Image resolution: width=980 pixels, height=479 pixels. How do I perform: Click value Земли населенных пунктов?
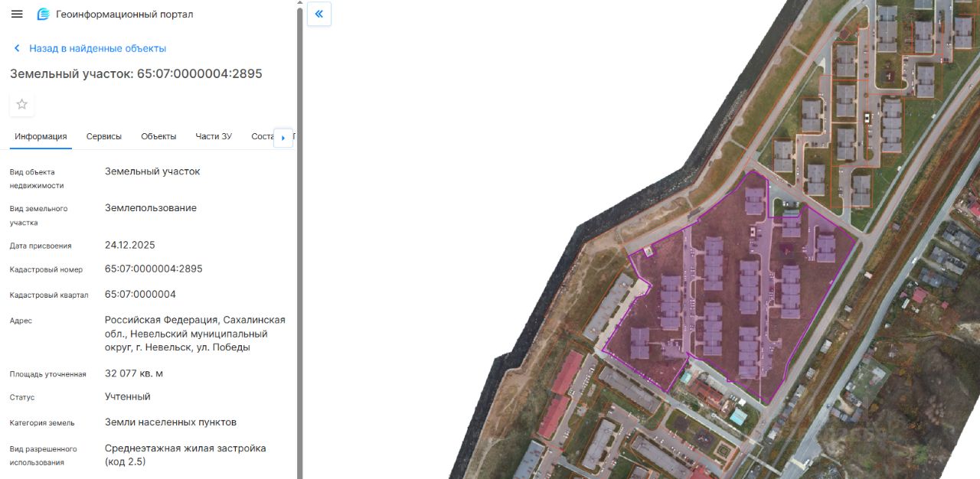pos(171,422)
